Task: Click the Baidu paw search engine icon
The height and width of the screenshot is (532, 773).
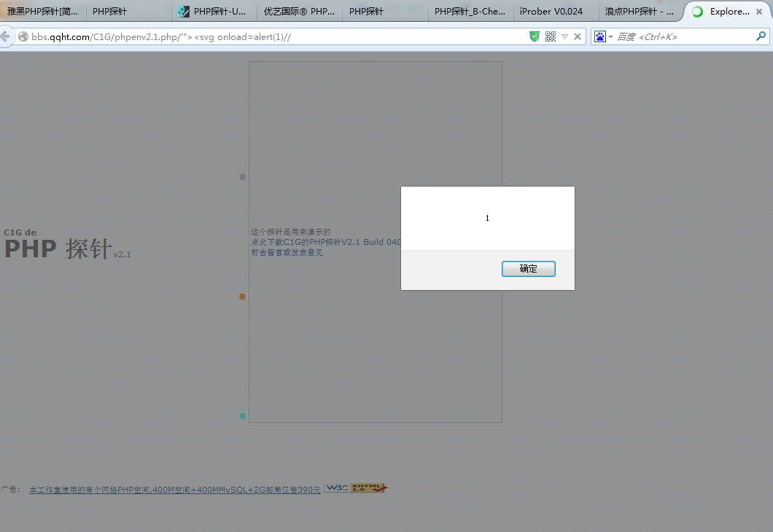Action: coord(600,36)
